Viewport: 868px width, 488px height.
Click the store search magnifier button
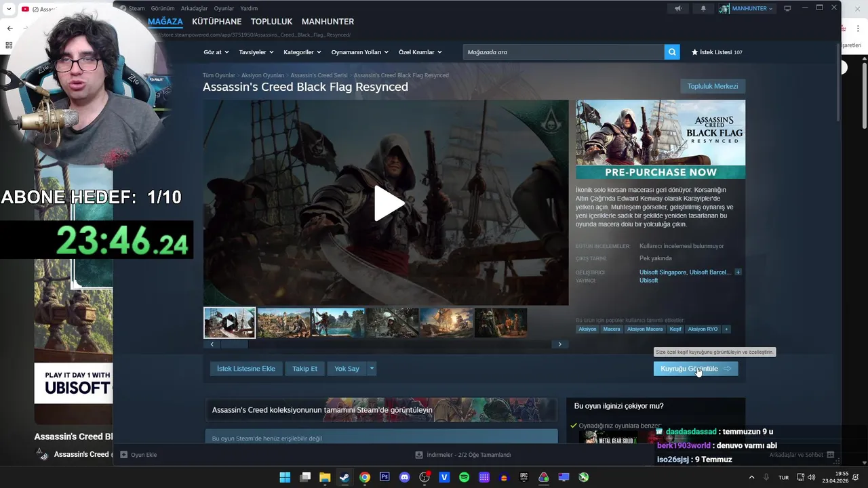coord(672,52)
